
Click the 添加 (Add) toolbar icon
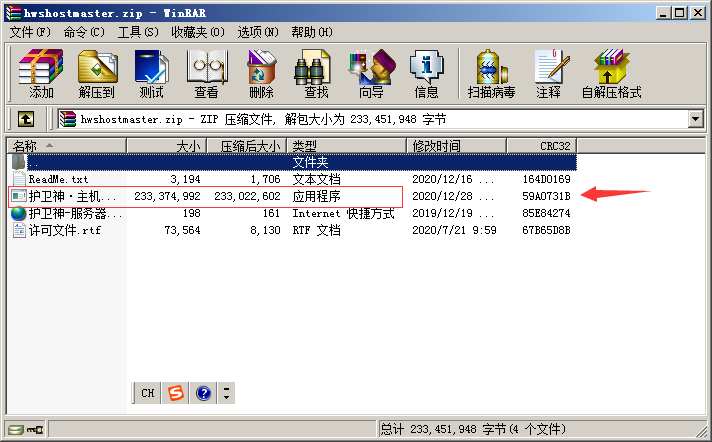tap(41, 74)
